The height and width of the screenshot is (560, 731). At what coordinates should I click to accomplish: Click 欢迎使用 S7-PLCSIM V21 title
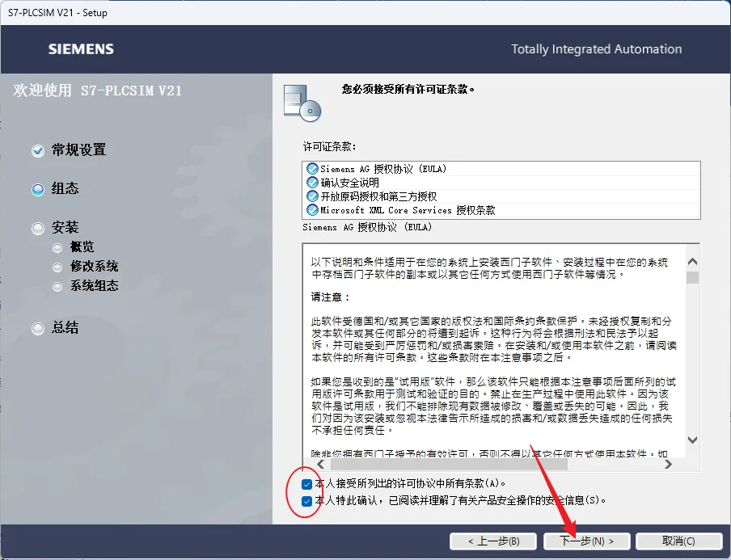pyautogui.click(x=97, y=91)
